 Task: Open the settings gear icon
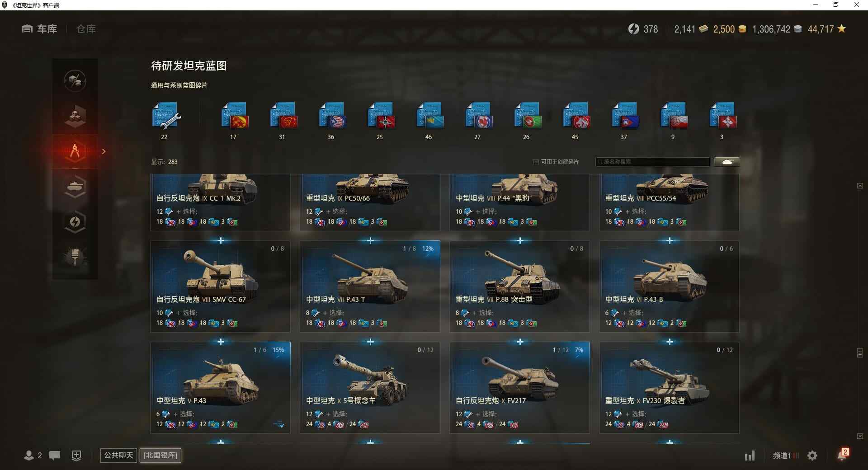[812, 456]
